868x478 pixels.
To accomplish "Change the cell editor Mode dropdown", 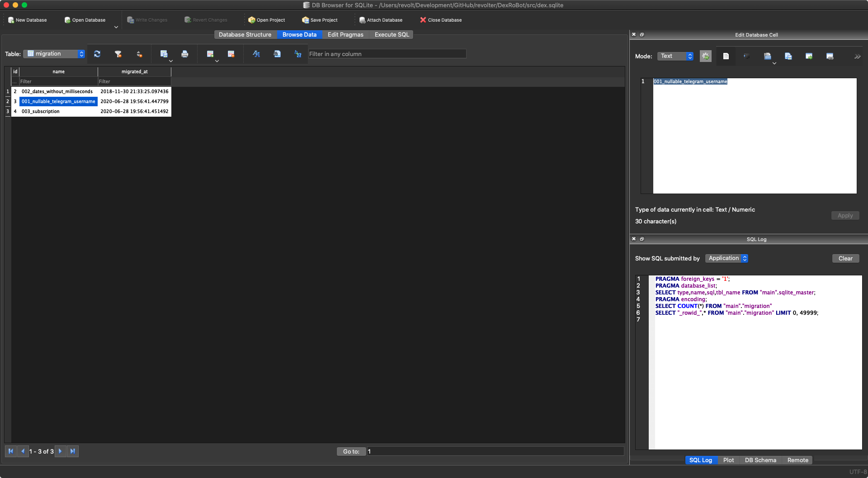I will point(675,56).
